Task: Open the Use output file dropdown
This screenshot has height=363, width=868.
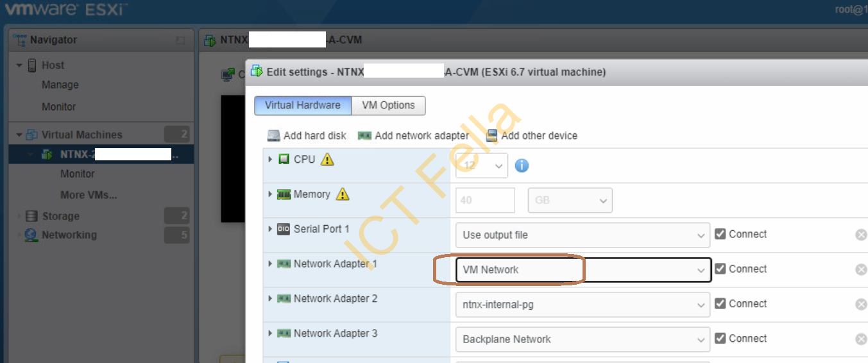Action: tap(583, 235)
